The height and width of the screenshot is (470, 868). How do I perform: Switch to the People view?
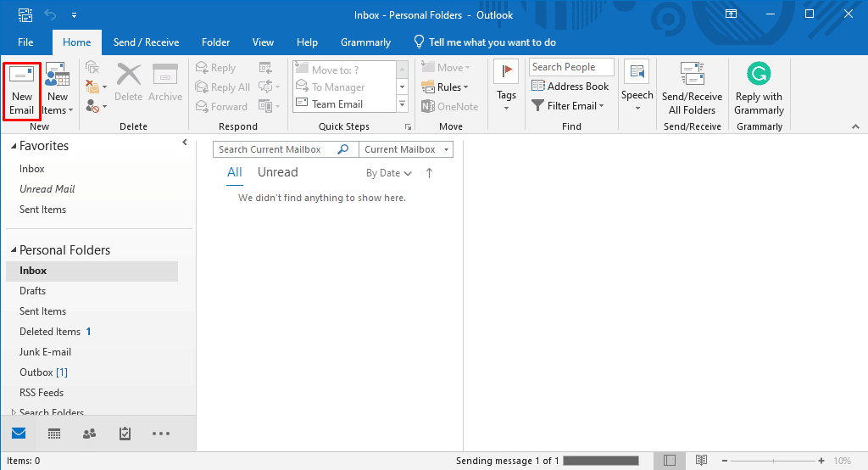tap(89, 434)
